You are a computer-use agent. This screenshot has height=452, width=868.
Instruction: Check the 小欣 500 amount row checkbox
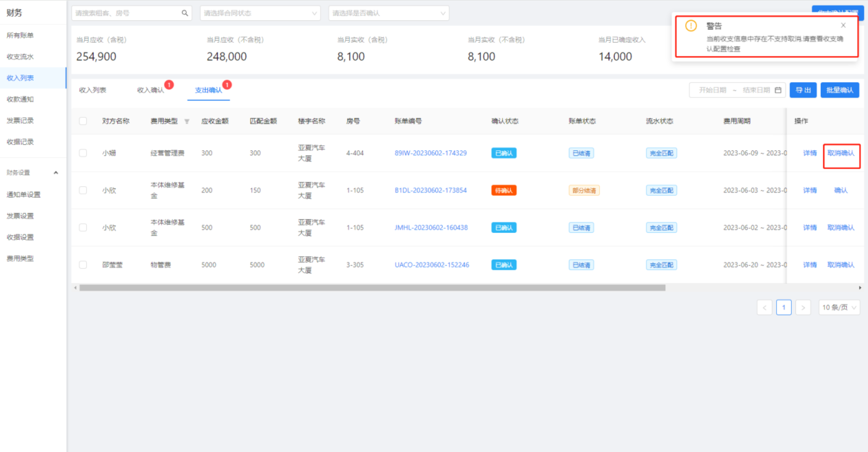(83, 228)
